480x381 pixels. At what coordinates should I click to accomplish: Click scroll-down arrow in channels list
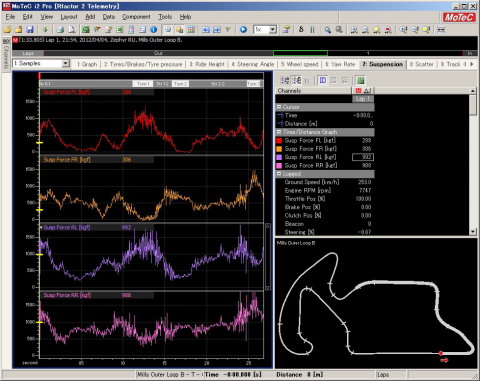pyautogui.click(x=473, y=232)
